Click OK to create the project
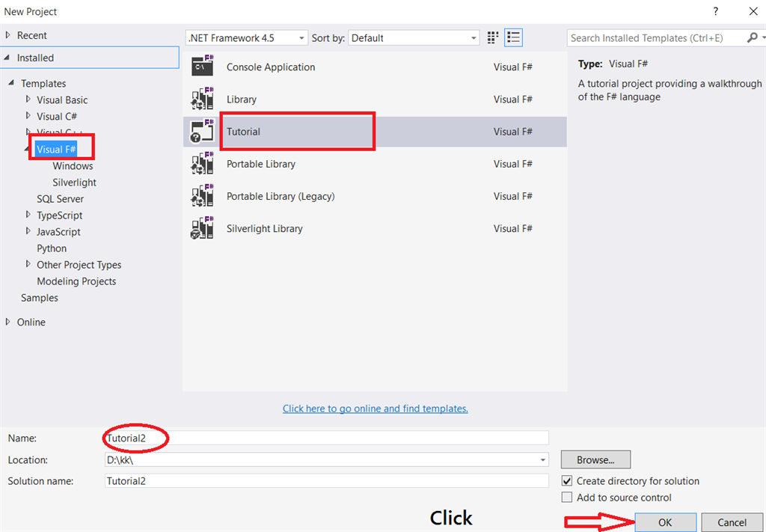This screenshot has height=532, width=766. (x=665, y=522)
